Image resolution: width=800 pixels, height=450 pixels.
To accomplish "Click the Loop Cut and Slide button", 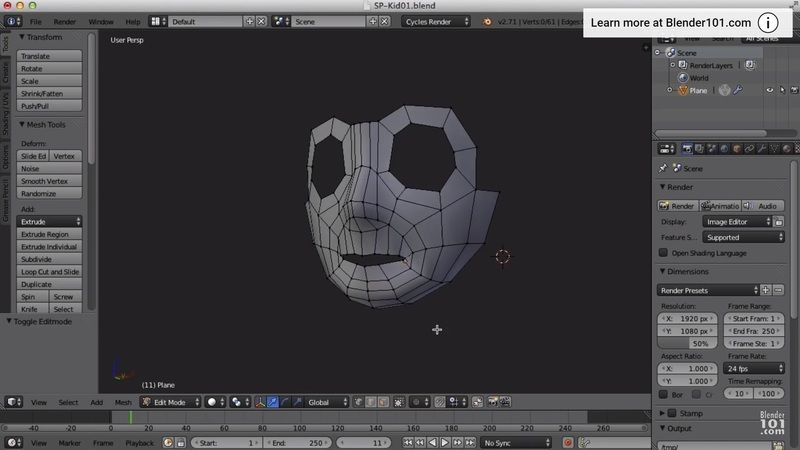I will [x=49, y=271].
